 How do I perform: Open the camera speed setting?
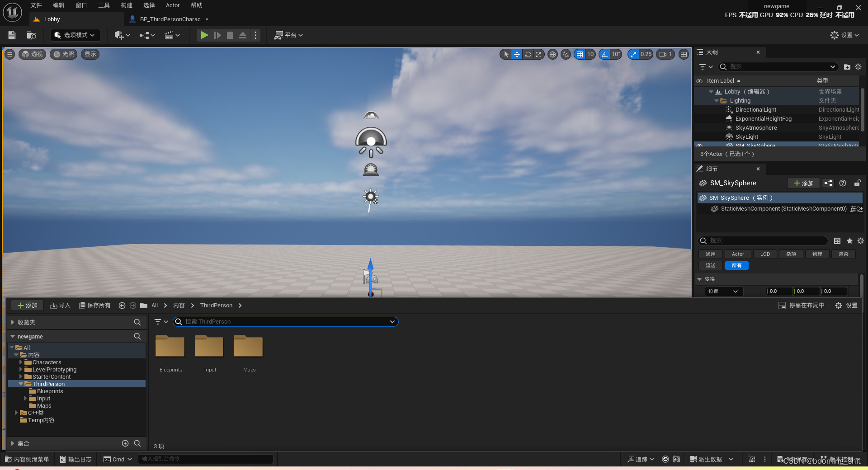(665, 54)
